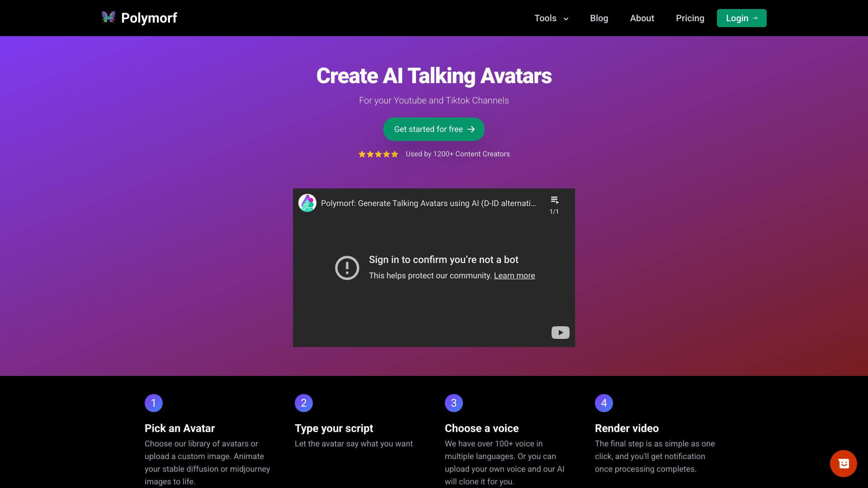
Task: Open the Pricing page
Action: 690,18
